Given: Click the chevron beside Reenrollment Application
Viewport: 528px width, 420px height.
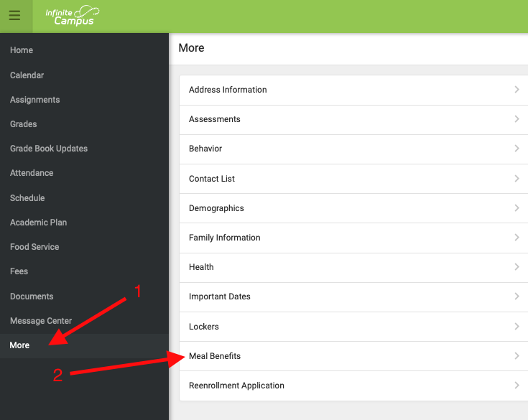Looking at the screenshot, I should tap(517, 386).
